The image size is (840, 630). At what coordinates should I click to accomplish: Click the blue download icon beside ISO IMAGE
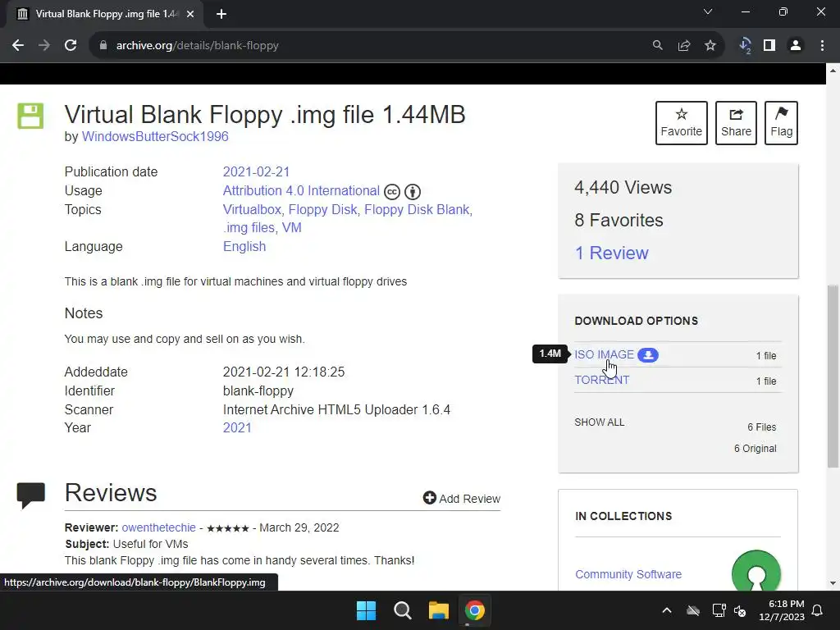pos(648,355)
